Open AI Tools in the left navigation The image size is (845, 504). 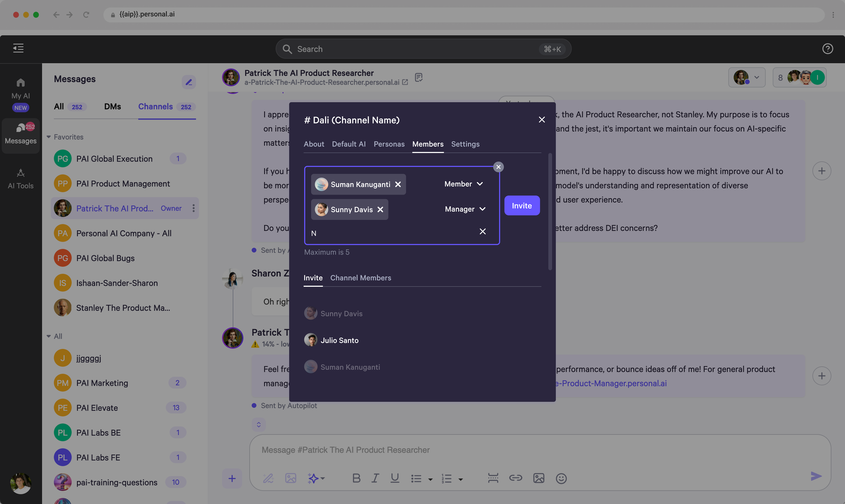[x=21, y=179]
